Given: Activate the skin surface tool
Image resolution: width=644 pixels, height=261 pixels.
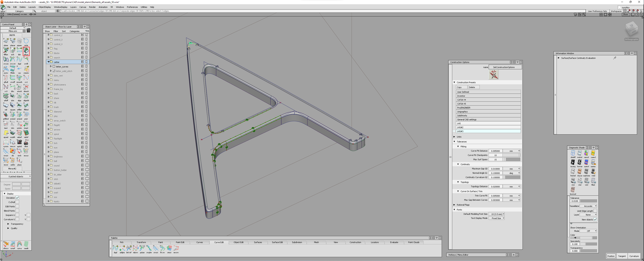Looking at the screenshot, I should click(13, 97).
